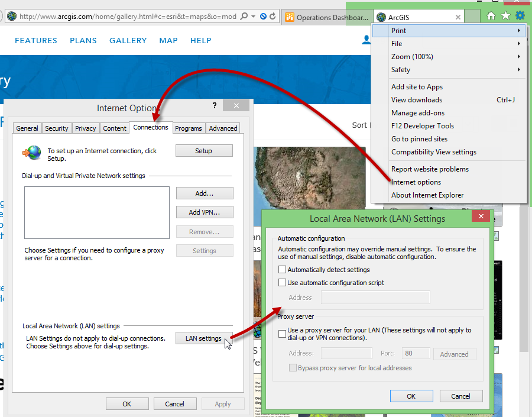Screen dimensions: 532x417
Task: Click Cancel in Internet Options dialog
Action: (x=175, y=404)
